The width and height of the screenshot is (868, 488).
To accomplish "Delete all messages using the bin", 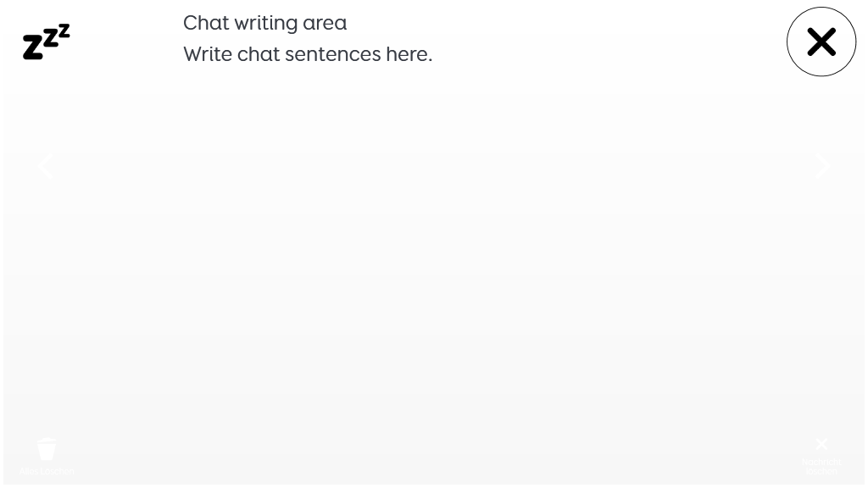I will tap(47, 449).
